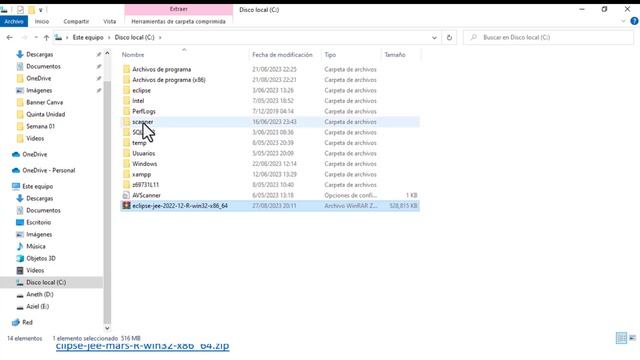Click the new folder icon in title bar
The height and width of the screenshot is (360, 640).
coord(31,10)
